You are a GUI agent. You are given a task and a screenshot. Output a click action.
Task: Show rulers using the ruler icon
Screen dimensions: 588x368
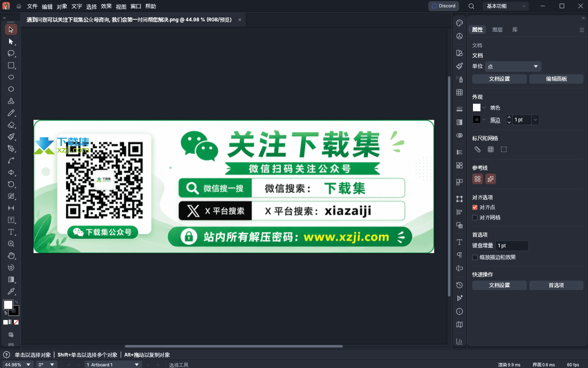click(x=477, y=149)
